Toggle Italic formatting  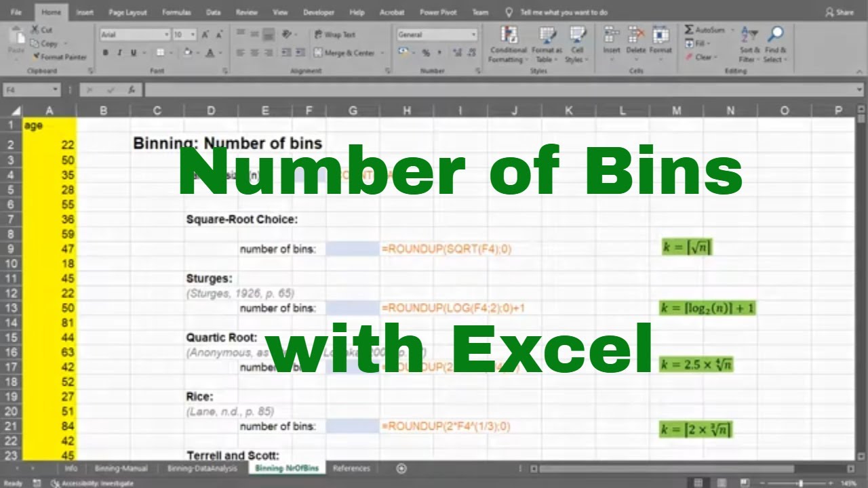pos(119,53)
